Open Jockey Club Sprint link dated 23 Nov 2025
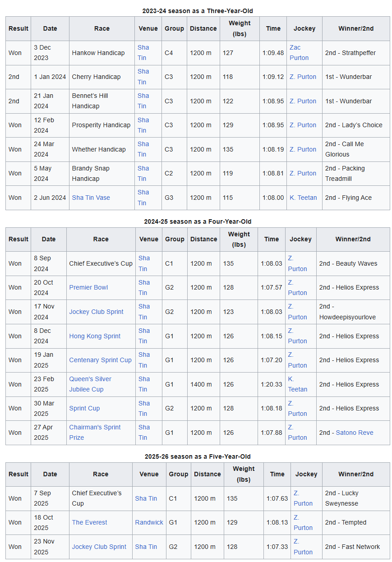The width and height of the screenshot is (392, 562). pyautogui.click(x=99, y=547)
